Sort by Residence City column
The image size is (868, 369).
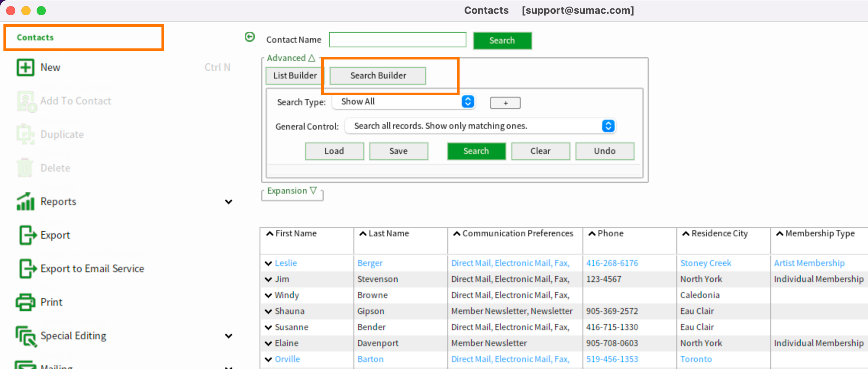point(715,233)
